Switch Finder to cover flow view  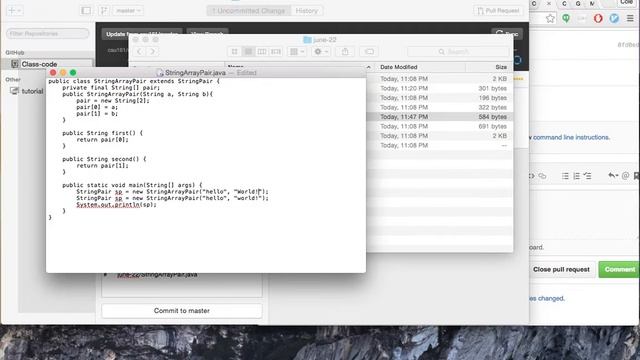[x=276, y=51]
